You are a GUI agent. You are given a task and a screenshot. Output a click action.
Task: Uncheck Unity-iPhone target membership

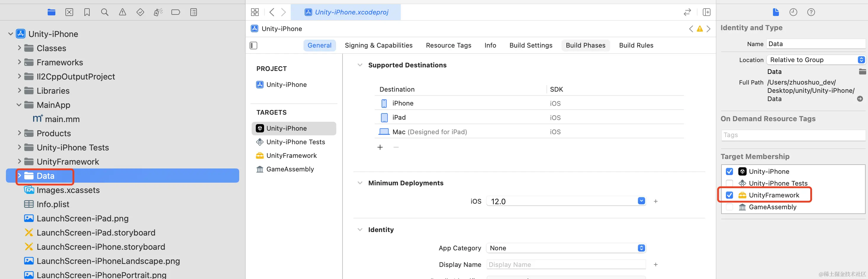[x=729, y=172]
